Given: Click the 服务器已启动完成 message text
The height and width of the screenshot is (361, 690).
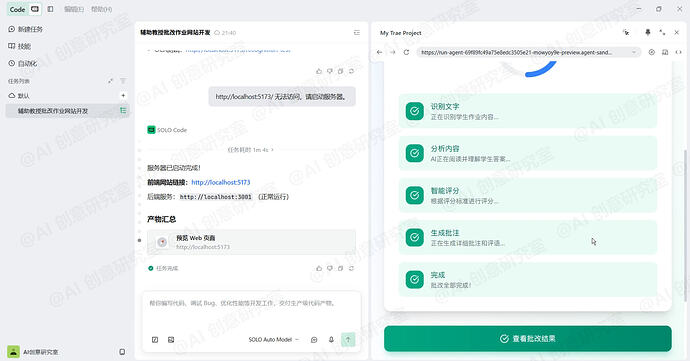Looking at the screenshot, I should [x=174, y=168].
